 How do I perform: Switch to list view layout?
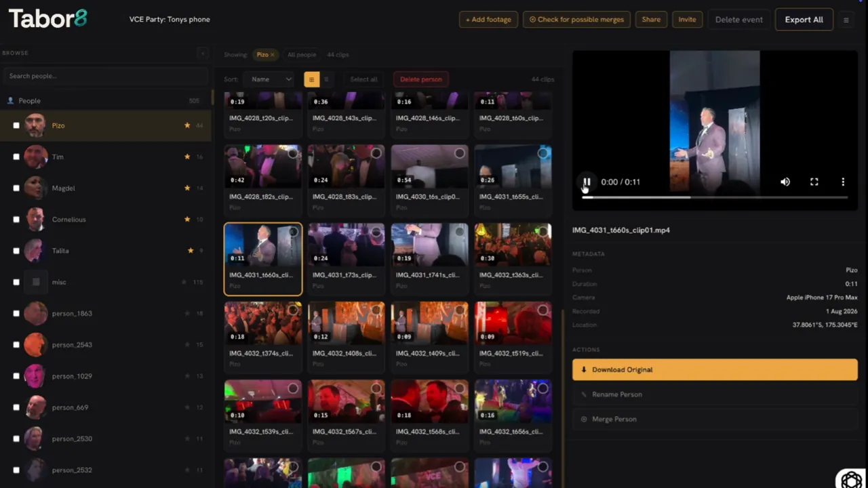(x=326, y=79)
